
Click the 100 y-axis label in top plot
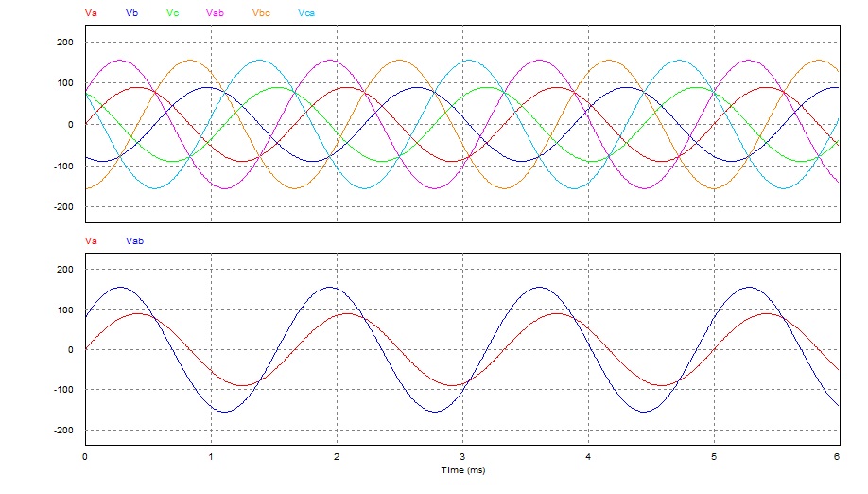click(x=65, y=83)
